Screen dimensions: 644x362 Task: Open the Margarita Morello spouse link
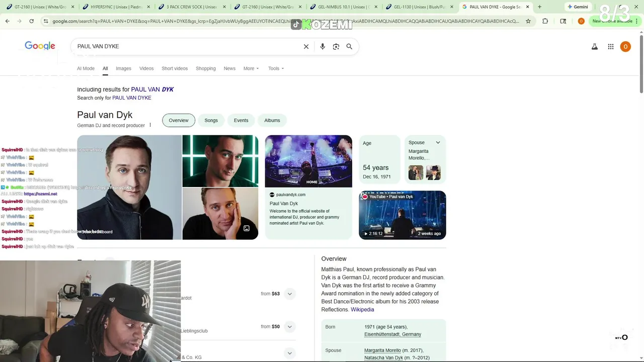point(382,350)
